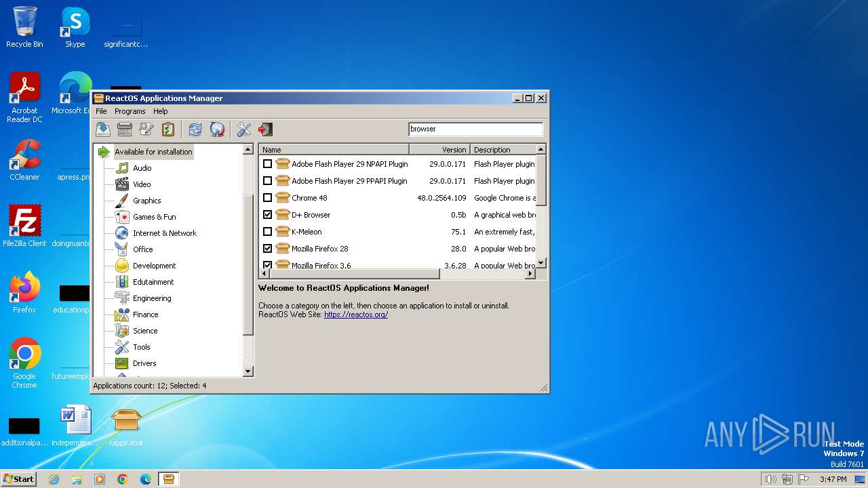Click the Refresh toolbar icon
Image resolution: width=868 pixels, height=488 pixels.
coord(195,129)
